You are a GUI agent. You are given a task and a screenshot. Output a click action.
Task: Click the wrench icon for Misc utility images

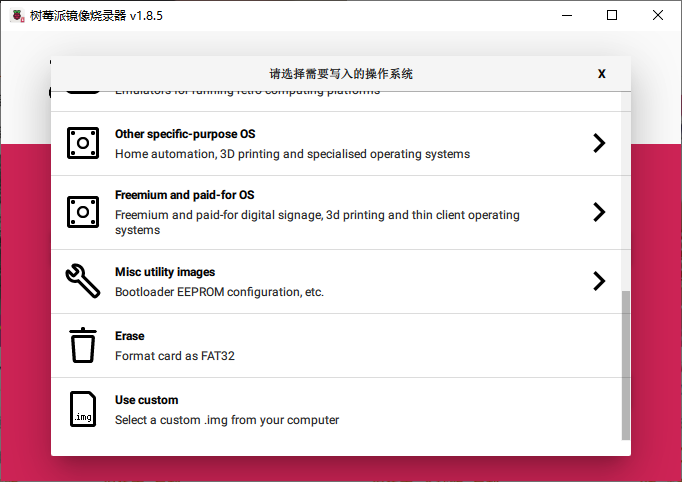(x=83, y=281)
